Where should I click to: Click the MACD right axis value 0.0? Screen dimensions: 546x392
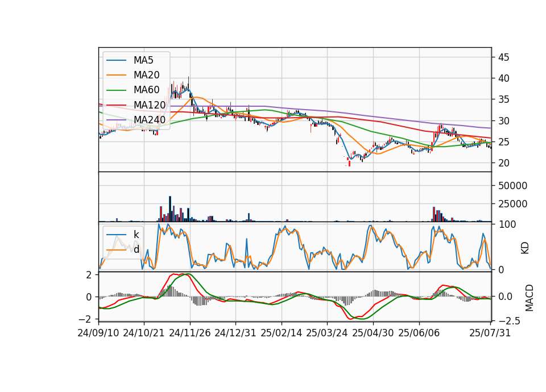pyautogui.click(x=505, y=297)
